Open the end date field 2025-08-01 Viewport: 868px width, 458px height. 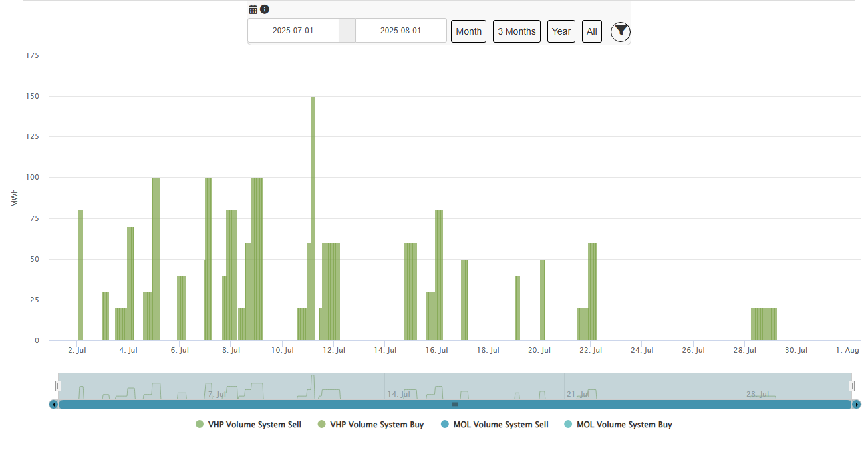400,31
